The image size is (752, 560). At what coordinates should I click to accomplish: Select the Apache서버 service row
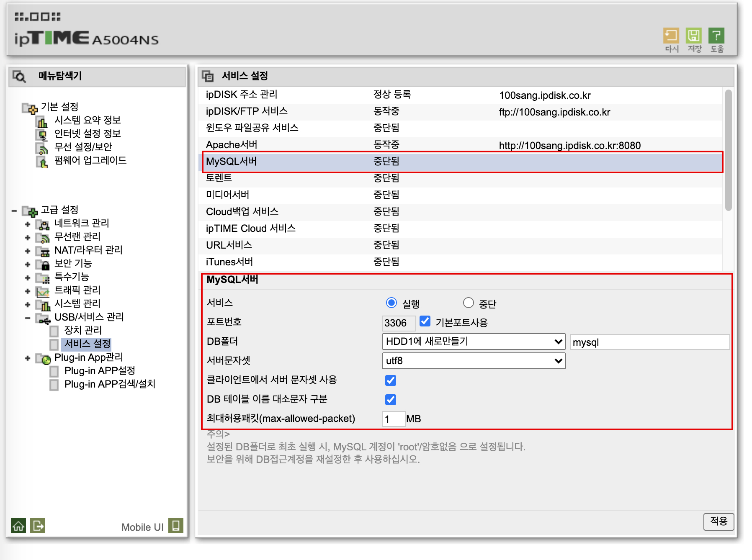click(x=461, y=145)
